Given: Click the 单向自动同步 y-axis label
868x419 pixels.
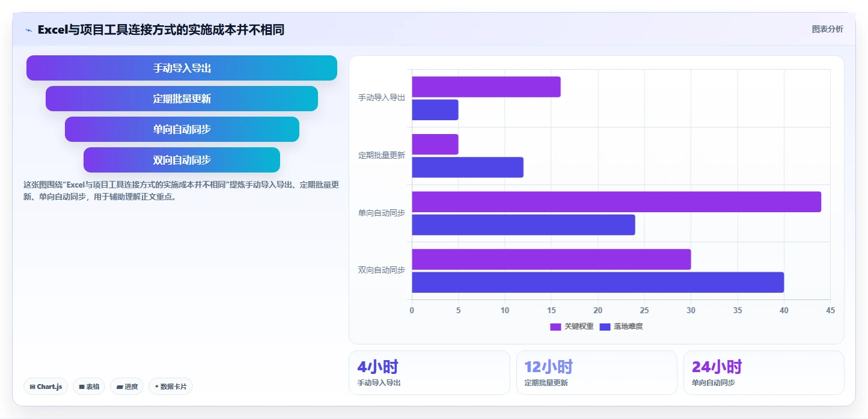Looking at the screenshot, I should (382, 213).
